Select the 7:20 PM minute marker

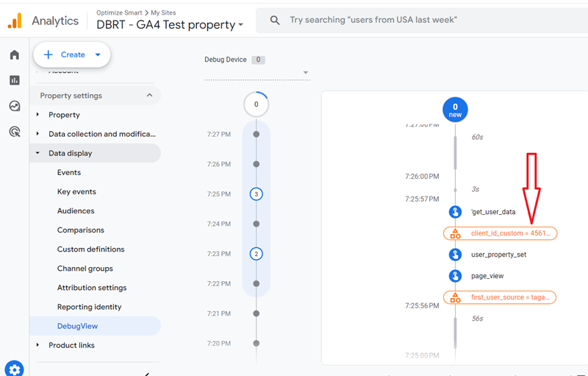click(x=256, y=343)
